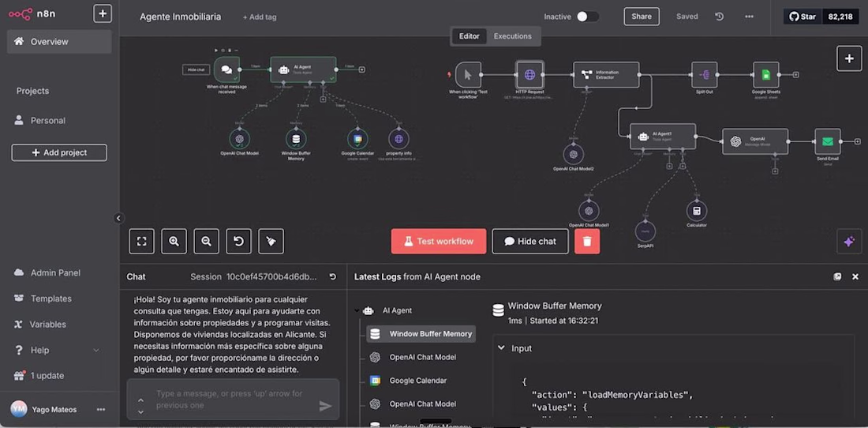Select the Information Extractor node

pyautogui.click(x=606, y=75)
